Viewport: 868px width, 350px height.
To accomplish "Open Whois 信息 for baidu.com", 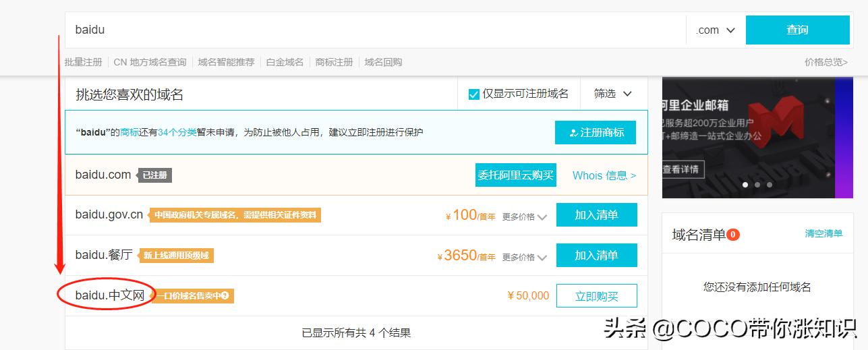I will 604,175.
